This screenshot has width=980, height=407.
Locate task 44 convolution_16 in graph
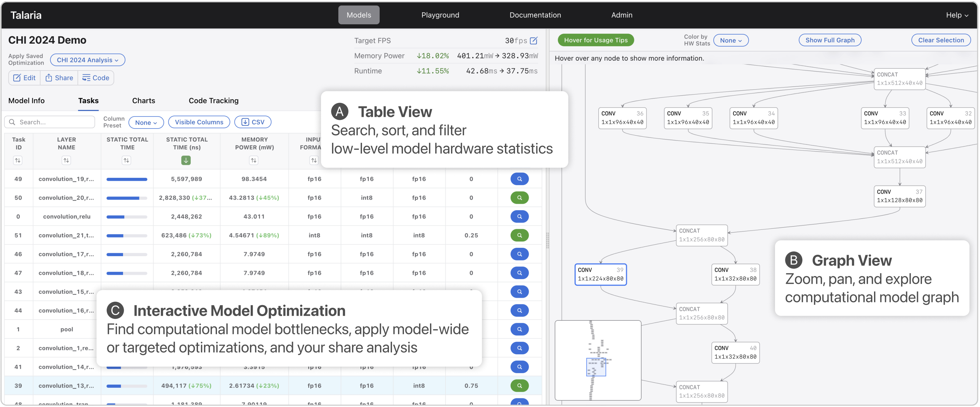[519, 310]
